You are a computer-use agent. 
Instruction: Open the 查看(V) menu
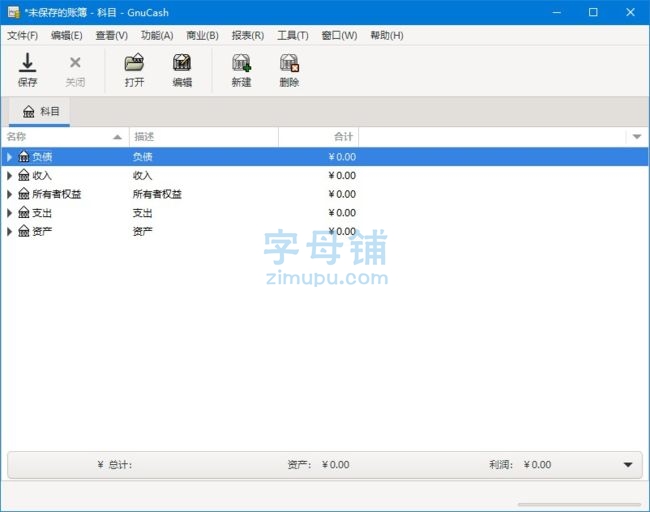pos(112,36)
